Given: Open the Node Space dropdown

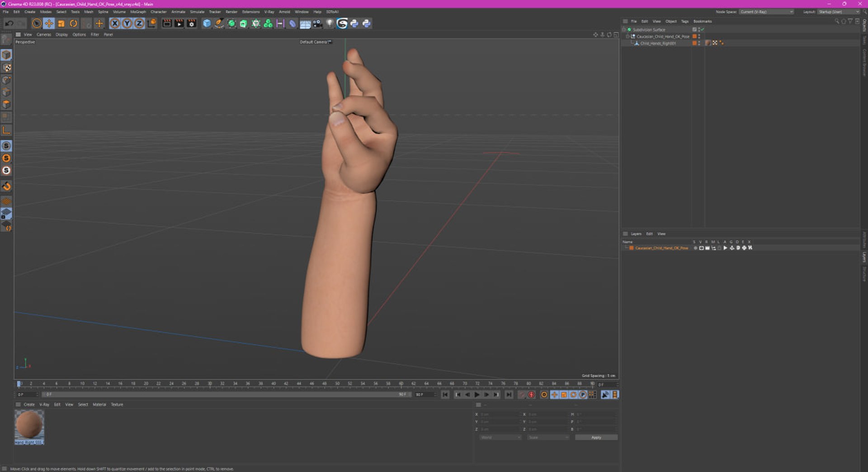Looking at the screenshot, I should (766, 12).
